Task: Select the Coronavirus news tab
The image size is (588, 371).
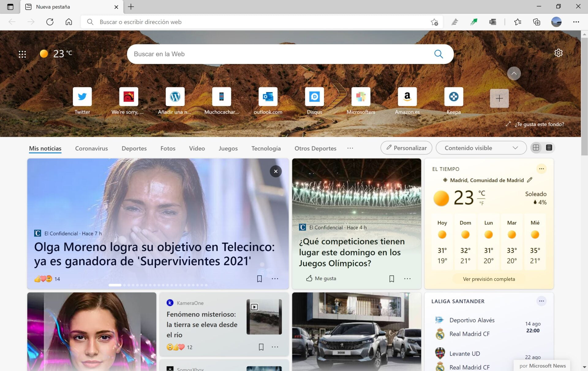Action: pos(91,148)
